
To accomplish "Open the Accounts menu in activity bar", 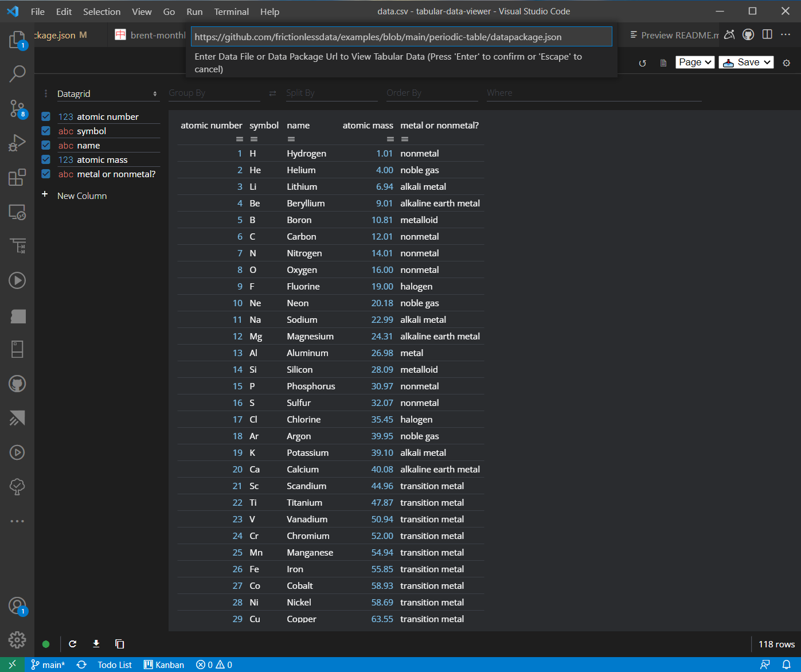I will point(17,606).
